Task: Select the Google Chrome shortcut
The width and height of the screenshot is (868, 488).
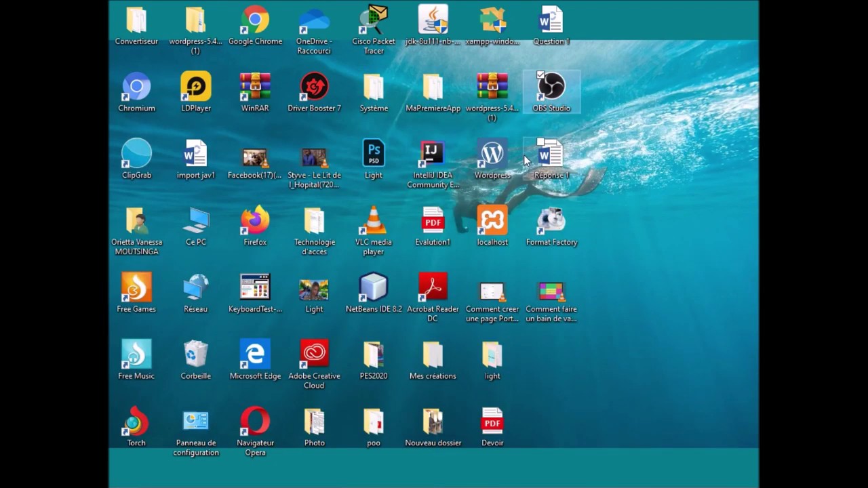Action: pos(255,20)
